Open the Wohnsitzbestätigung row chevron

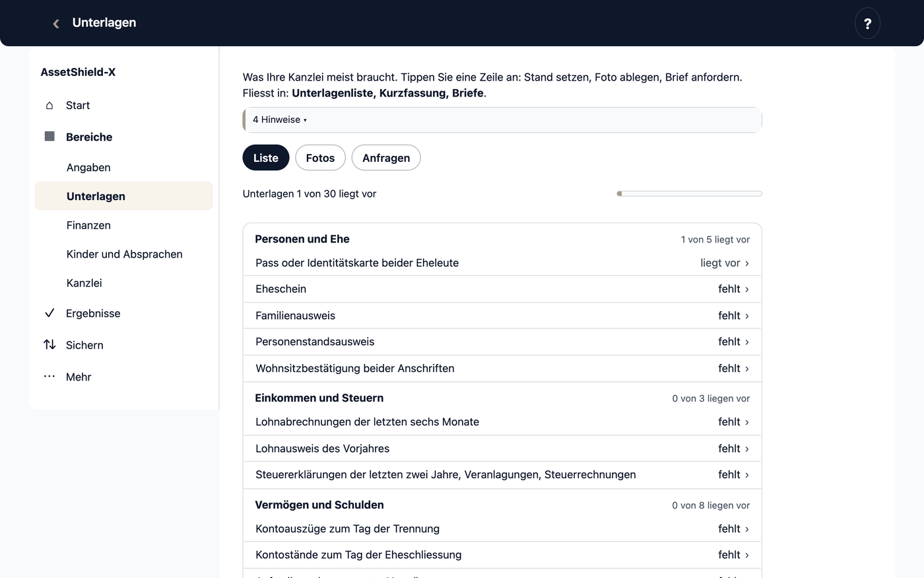[x=747, y=369]
